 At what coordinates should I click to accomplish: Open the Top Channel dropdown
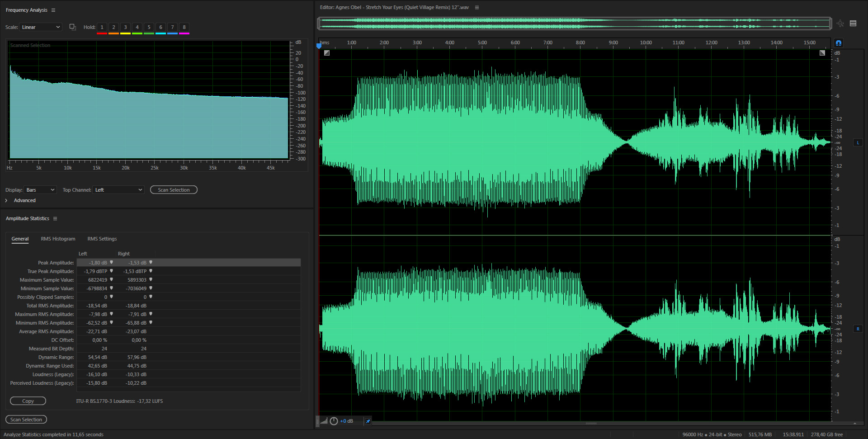tap(118, 190)
